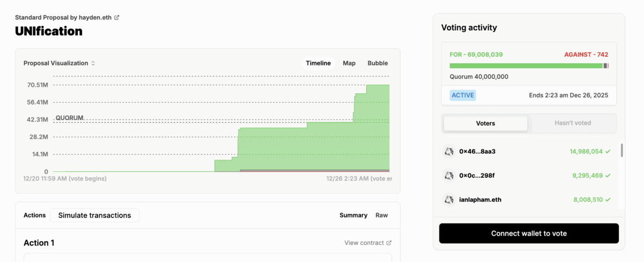Click checkmark beside 9,295,469 votes
The height and width of the screenshot is (262, 644).
point(608,176)
